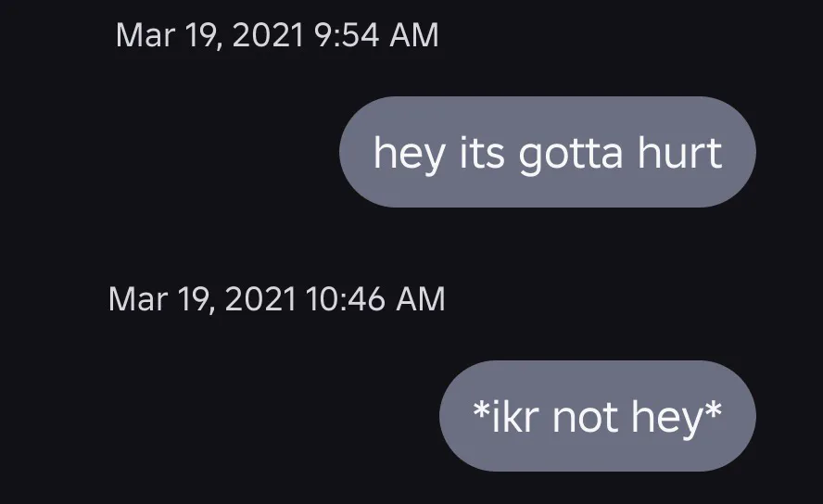The height and width of the screenshot is (504, 823).
Task: Click "2021" in the 10:46 AM timestamp
Action: click(x=259, y=299)
